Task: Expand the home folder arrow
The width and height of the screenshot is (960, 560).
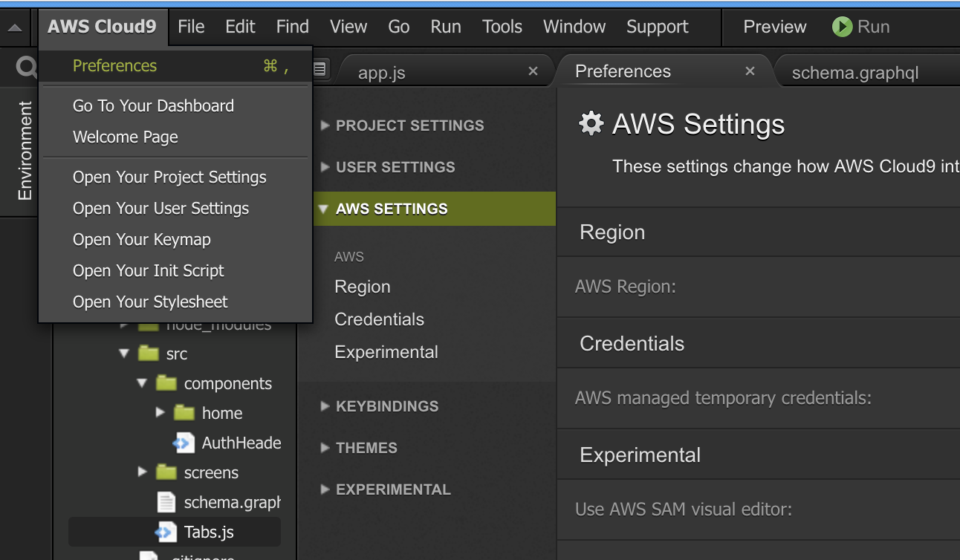Action: (160, 412)
